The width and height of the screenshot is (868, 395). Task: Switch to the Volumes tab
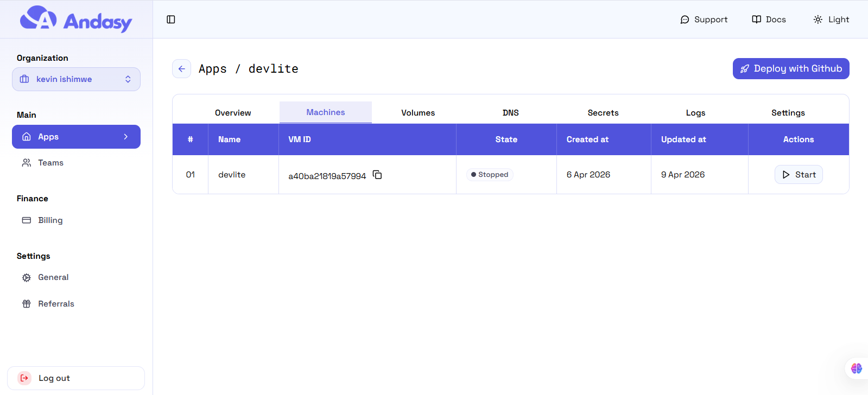coord(418,113)
